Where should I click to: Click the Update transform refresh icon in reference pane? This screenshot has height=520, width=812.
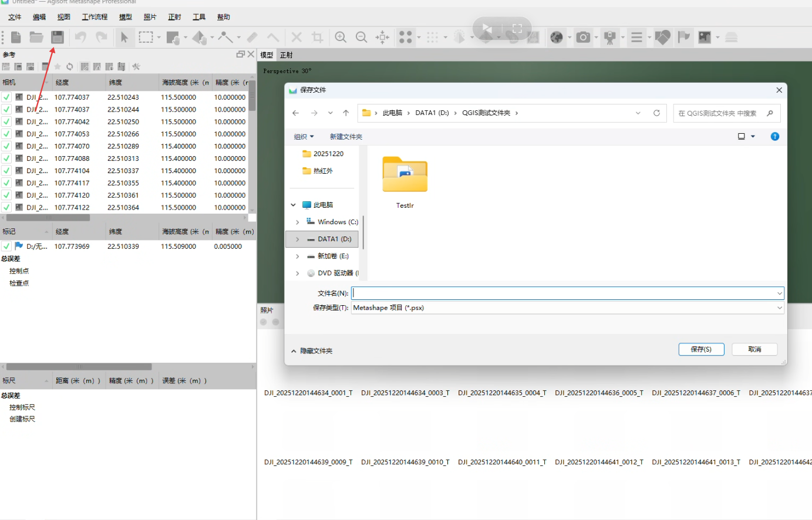pos(69,67)
